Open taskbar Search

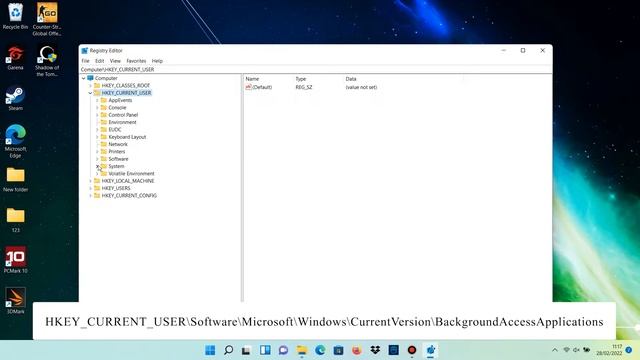pos(229,350)
